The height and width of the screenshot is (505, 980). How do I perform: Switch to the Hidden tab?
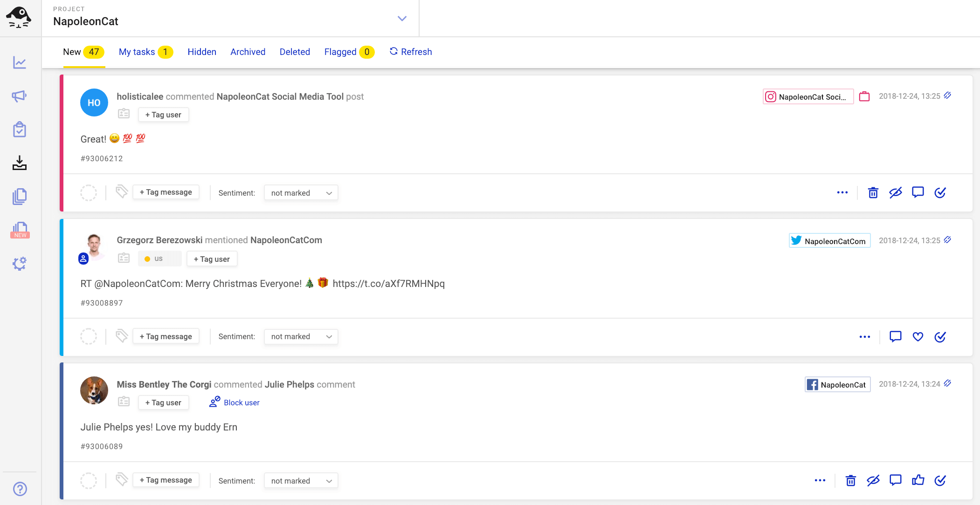(202, 52)
